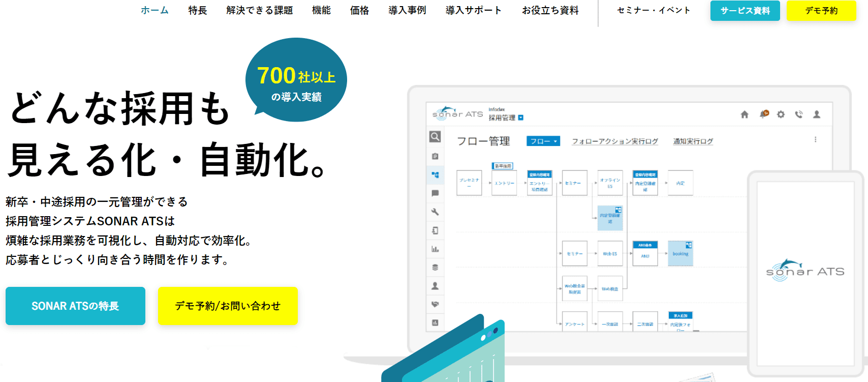Click the icon on the booking flow node
The height and width of the screenshot is (382, 868).
tap(689, 245)
